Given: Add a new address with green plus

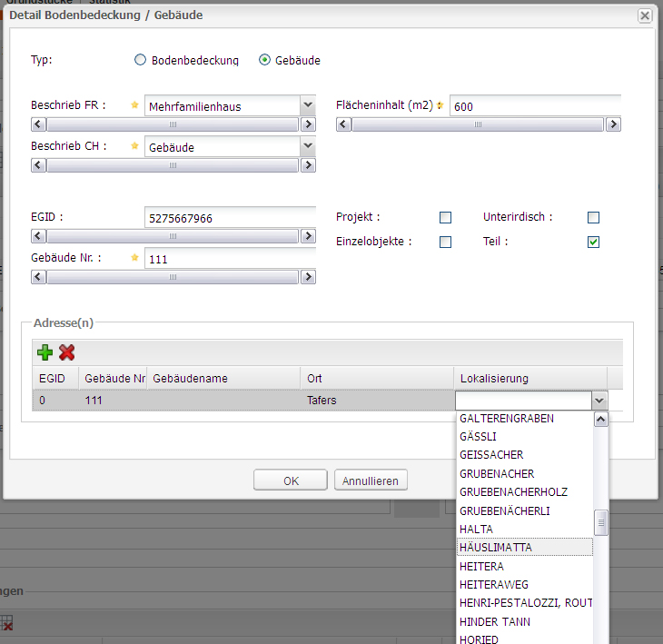Looking at the screenshot, I should coord(45,352).
